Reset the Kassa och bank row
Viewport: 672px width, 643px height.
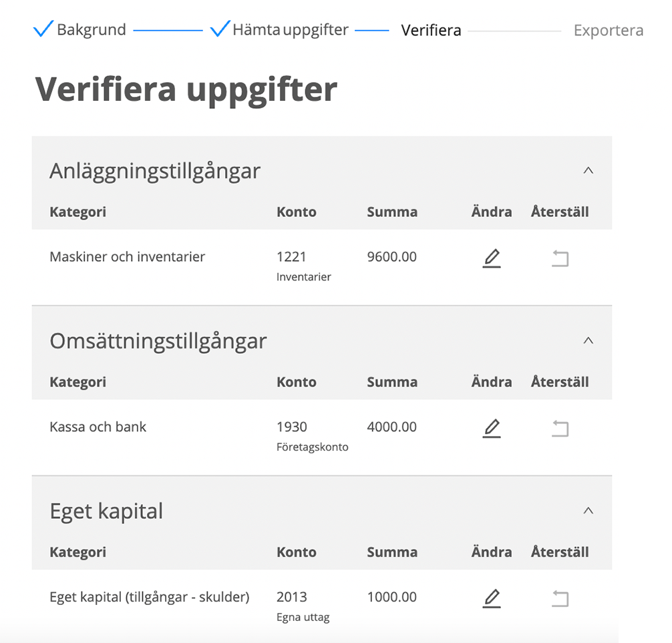560,428
